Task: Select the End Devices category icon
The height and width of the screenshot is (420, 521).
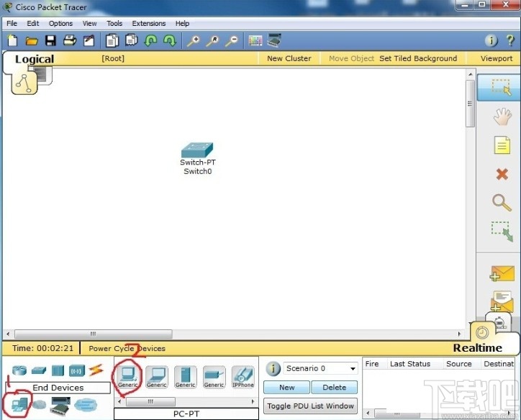Action: pos(19,405)
